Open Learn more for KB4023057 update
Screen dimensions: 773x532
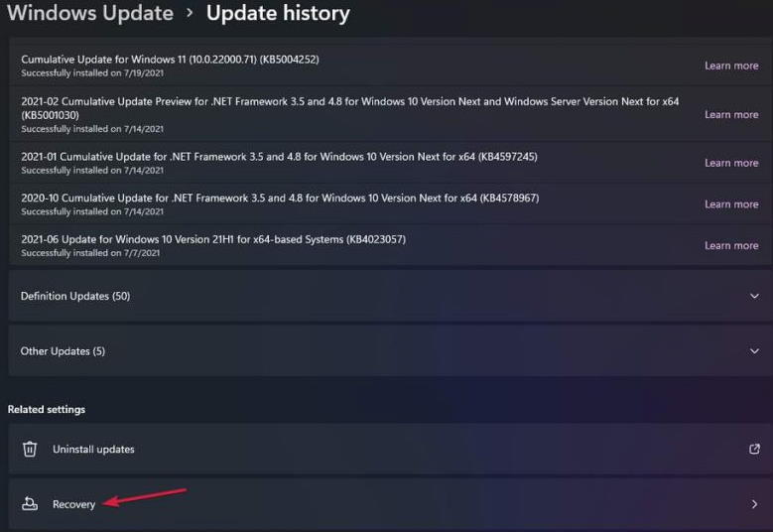coord(731,245)
